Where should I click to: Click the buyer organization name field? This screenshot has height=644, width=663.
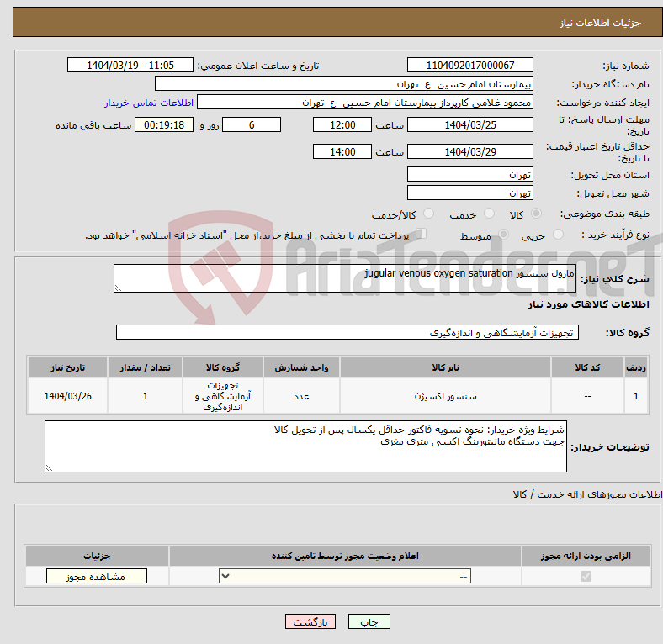click(x=344, y=84)
